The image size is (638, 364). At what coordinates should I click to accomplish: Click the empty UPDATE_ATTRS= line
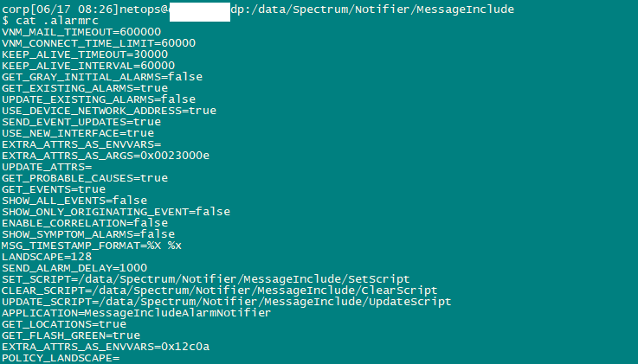click(x=47, y=167)
